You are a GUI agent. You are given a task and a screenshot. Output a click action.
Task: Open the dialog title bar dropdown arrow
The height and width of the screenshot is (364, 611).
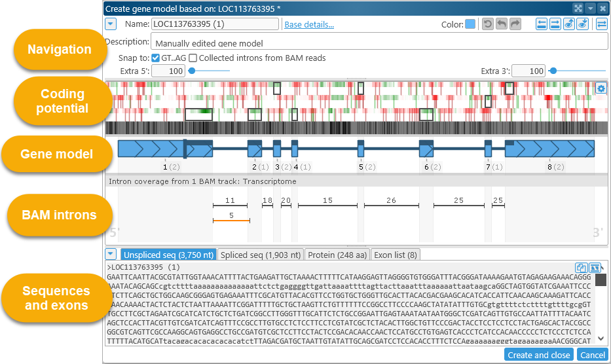click(590, 8)
